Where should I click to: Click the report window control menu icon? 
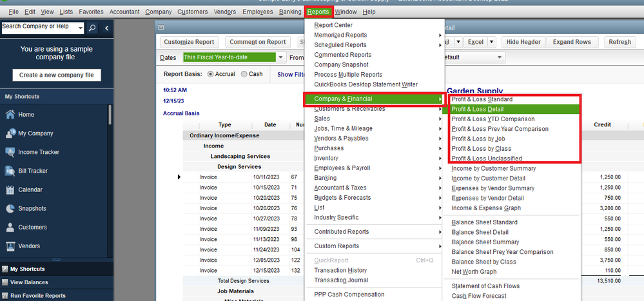click(161, 28)
